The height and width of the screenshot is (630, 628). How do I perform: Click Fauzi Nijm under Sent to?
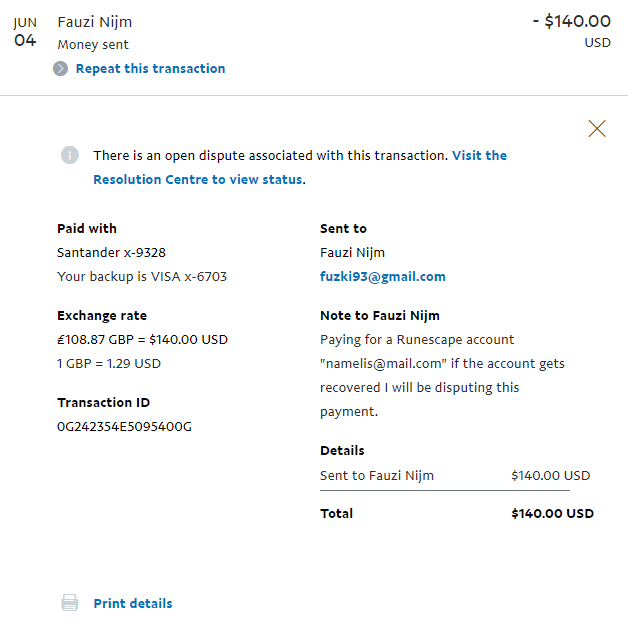pos(352,253)
